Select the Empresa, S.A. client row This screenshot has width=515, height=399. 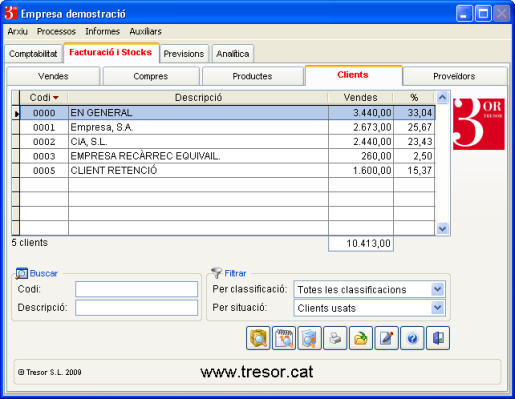pos(228,127)
